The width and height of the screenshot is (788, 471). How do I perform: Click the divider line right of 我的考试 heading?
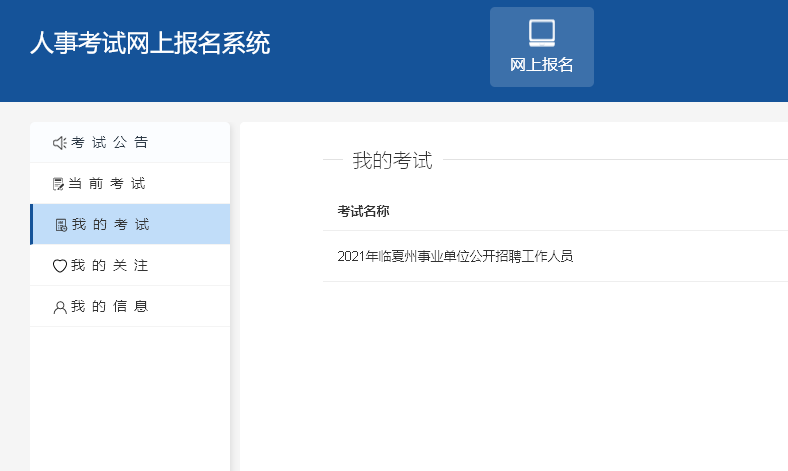pyautogui.click(x=610, y=160)
